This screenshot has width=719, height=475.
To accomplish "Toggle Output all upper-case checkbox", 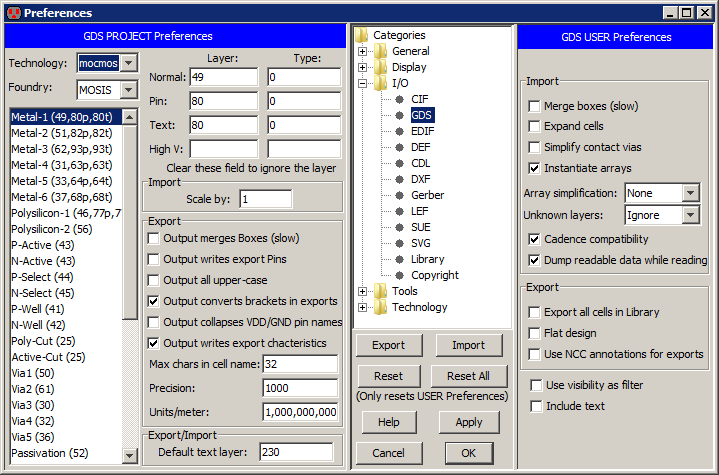I will (x=154, y=280).
